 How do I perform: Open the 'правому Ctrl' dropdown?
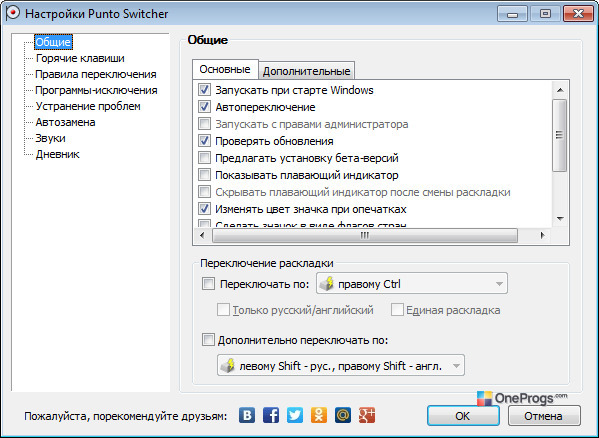(412, 283)
